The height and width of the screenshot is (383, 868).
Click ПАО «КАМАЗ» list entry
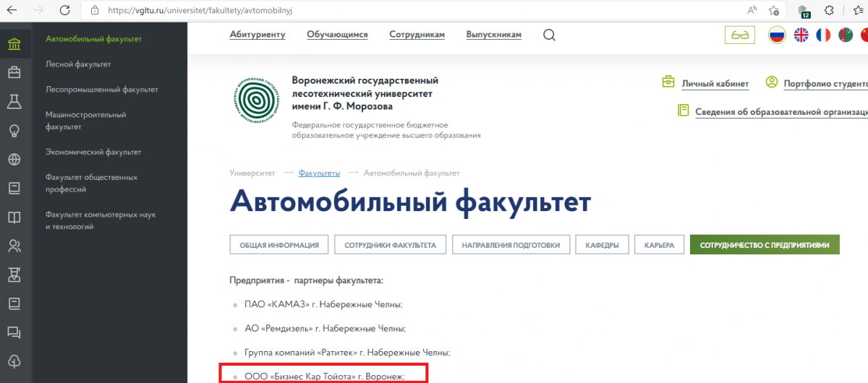pyautogui.click(x=323, y=305)
